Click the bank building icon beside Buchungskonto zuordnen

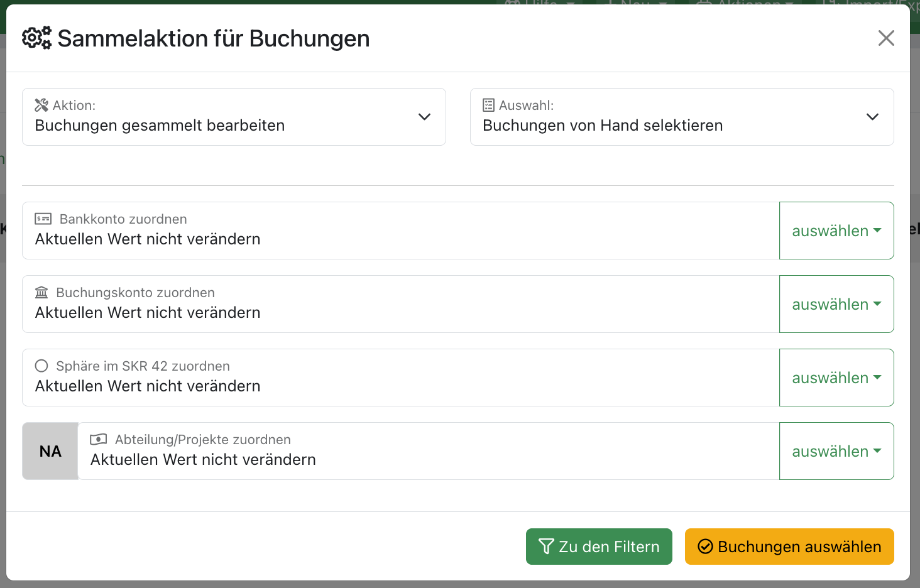(41, 293)
